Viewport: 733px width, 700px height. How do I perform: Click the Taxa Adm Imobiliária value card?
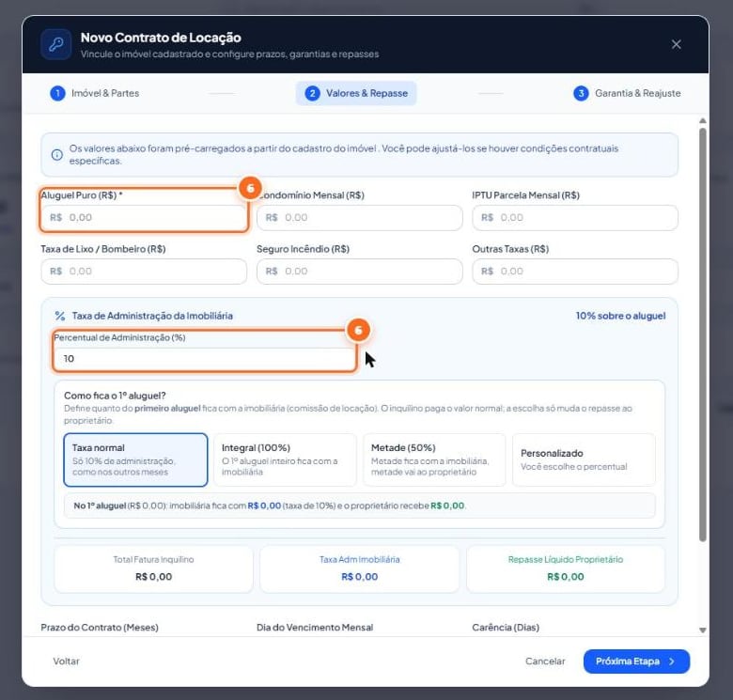point(360,568)
